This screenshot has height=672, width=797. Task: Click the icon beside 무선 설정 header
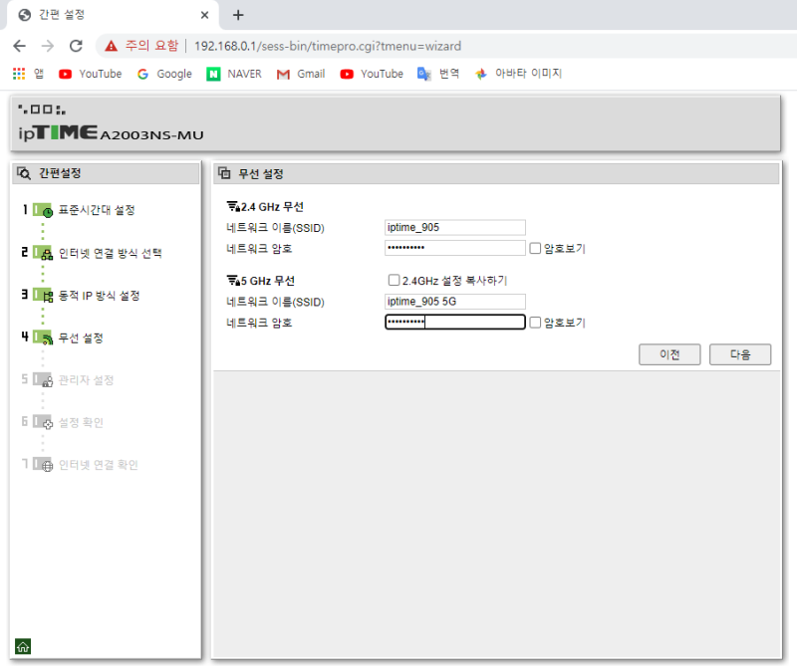tap(225, 173)
